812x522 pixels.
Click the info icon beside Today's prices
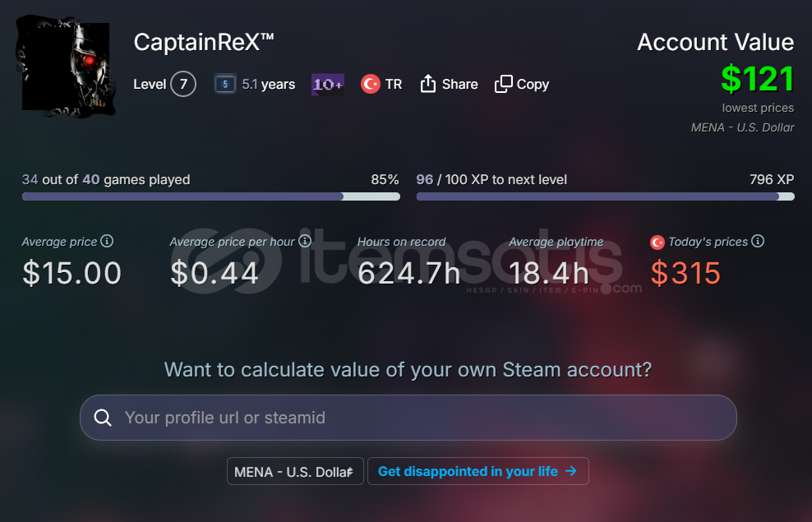(x=758, y=242)
